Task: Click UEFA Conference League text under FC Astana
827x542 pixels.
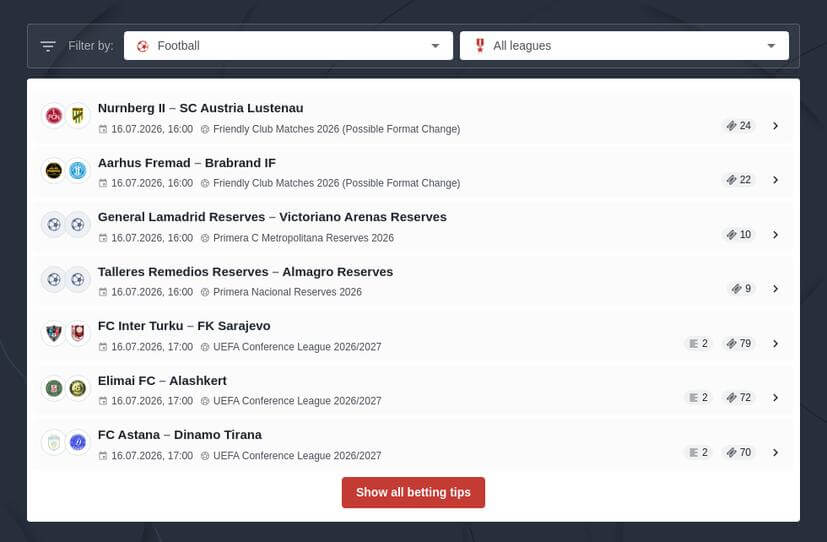Action: point(297,456)
